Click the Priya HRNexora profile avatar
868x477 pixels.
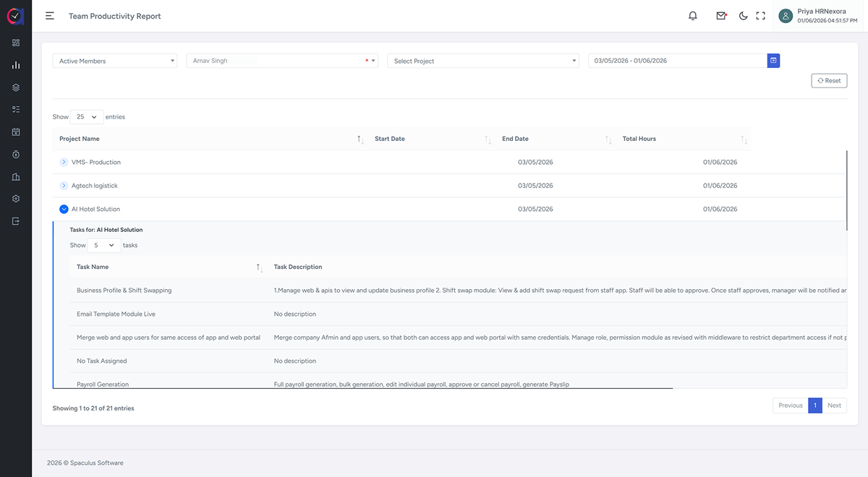point(786,16)
